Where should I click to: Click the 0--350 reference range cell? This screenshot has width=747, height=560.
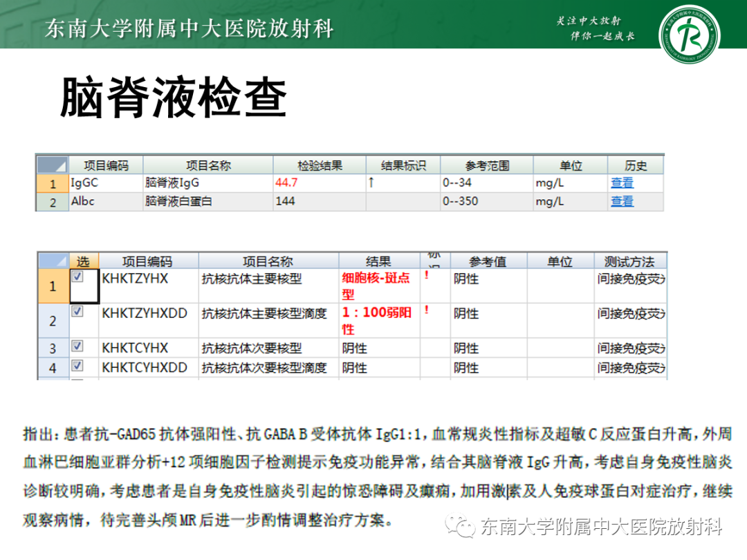coord(487,202)
